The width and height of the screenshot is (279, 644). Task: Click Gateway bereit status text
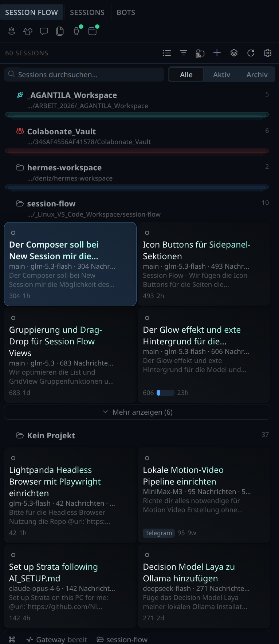[62, 640]
